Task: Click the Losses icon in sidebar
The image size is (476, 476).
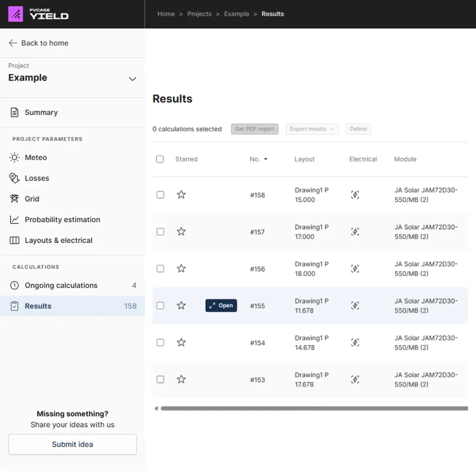Action: click(x=14, y=178)
